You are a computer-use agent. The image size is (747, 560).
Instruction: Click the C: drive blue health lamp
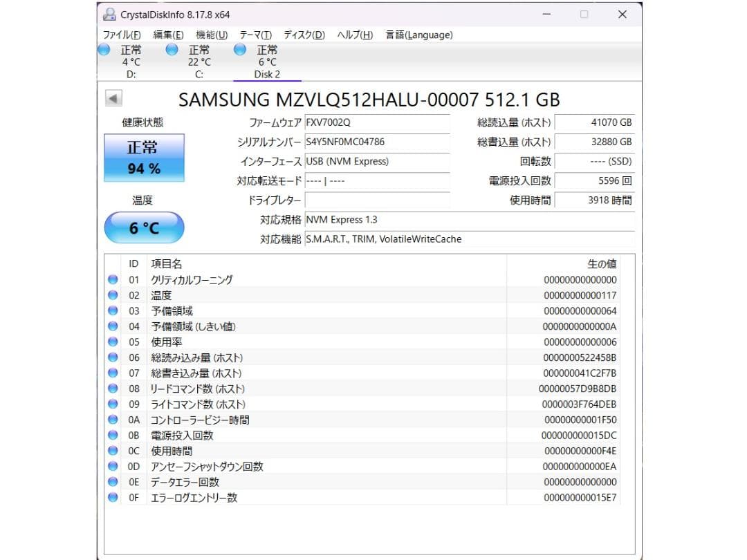pyautogui.click(x=172, y=50)
